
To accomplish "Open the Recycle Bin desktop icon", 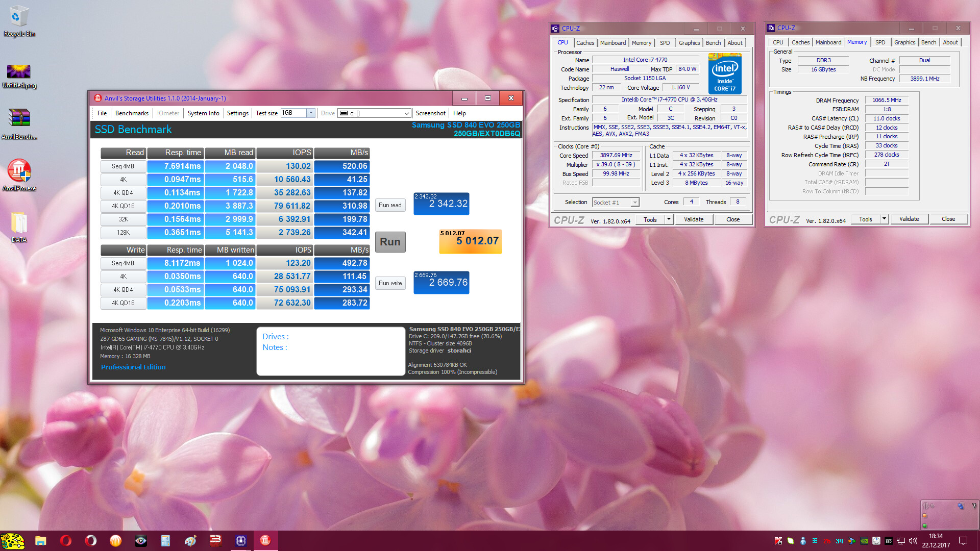I will click(x=19, y=21).
